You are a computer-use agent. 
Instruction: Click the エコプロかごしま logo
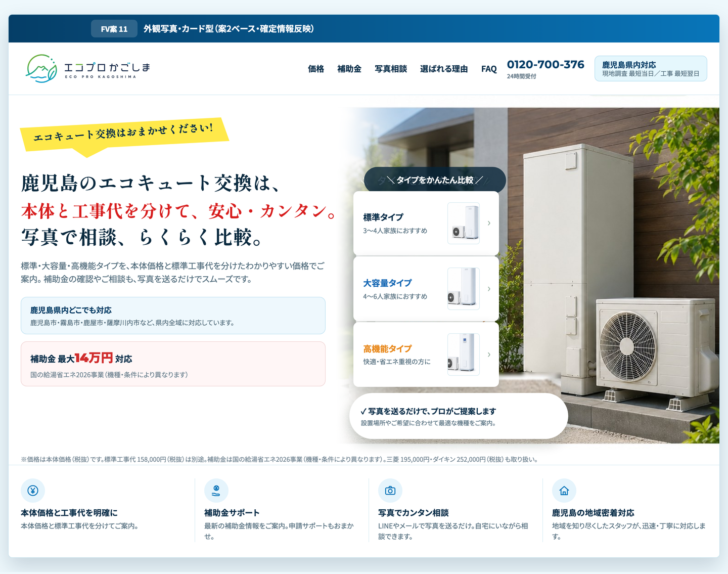pos(88,69)
